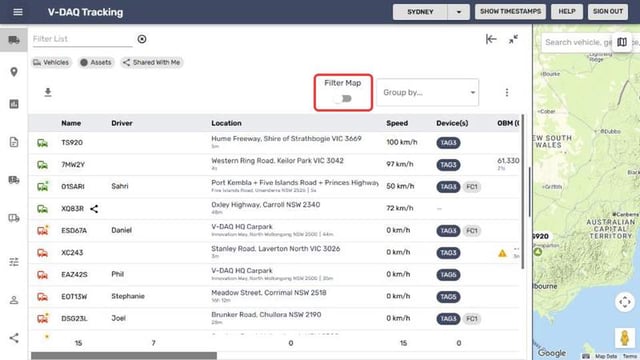Click the red vehicle icon for DSG23L
Screen dimensions: 640x360
pyautogui.click(x=42, y=318)
